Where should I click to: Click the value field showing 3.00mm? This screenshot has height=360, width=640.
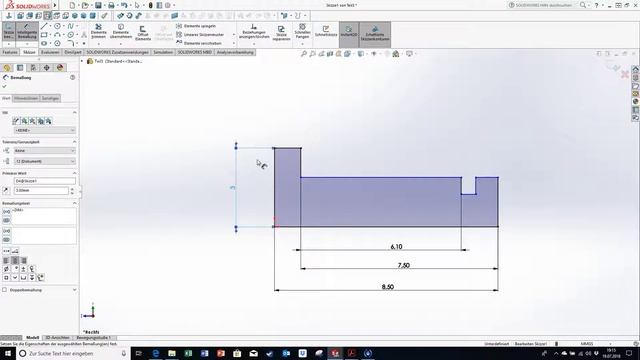pos(41,191)
